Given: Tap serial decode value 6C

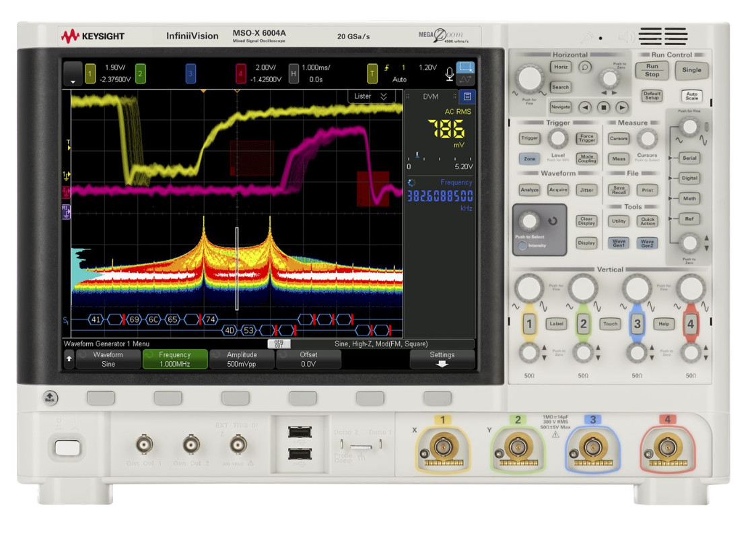Looking at the screenshot, I should point(153,319).
